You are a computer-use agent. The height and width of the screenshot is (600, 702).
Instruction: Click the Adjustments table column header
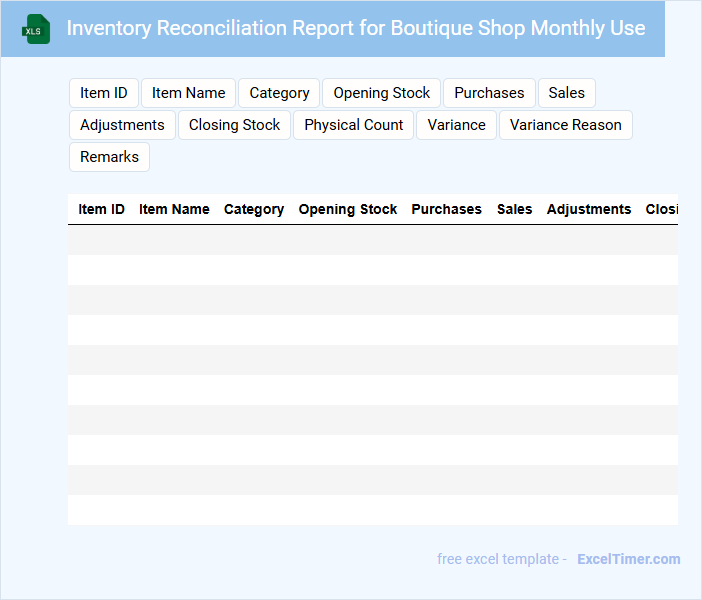[x=589, y=209]
